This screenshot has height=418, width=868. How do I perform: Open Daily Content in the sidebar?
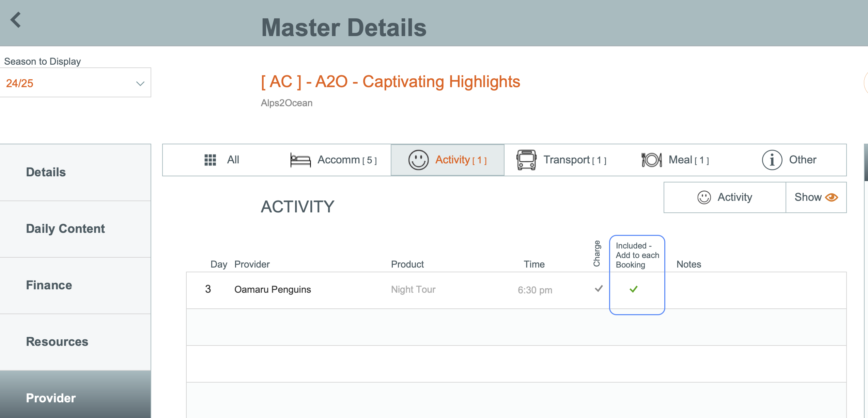(x=75, y=229)
